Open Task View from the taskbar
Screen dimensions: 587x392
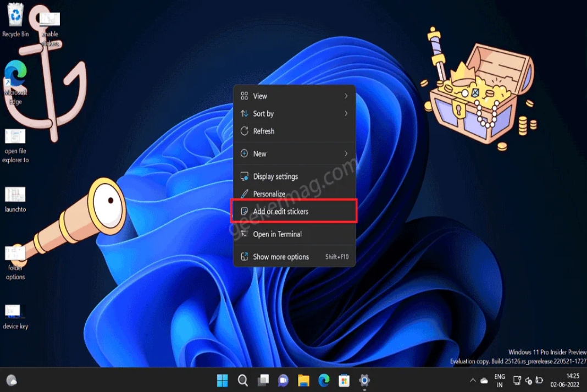[263, 380]
